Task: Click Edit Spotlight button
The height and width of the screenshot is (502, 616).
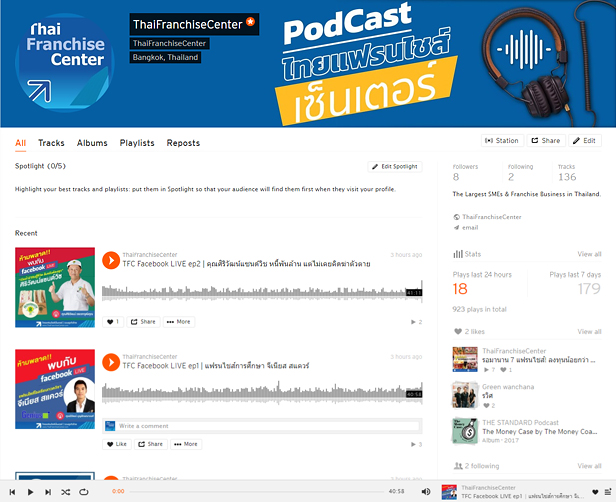Action: pyautogui.click(x=395, y=167)
